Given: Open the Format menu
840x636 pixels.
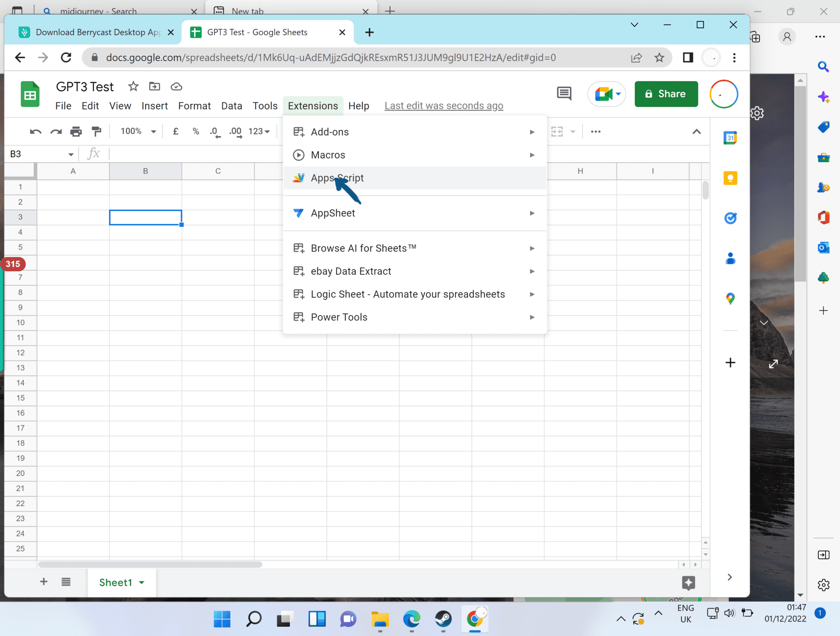Looking at the screenshot, I should [x=194, y=106].
